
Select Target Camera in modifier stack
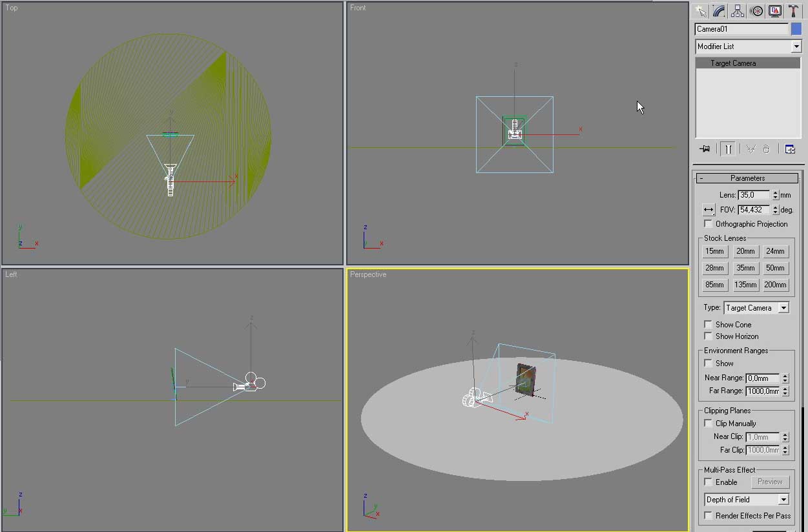[733, 63]
